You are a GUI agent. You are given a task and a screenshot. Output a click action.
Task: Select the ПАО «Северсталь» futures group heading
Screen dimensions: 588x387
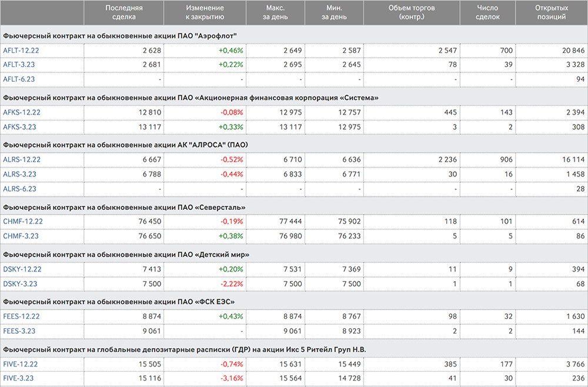125,208
